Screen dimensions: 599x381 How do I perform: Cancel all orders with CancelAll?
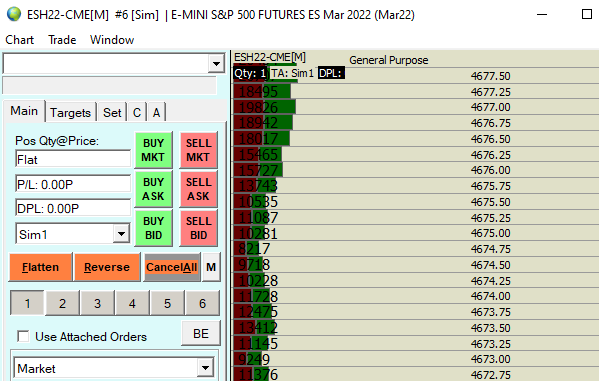point(172,267)
